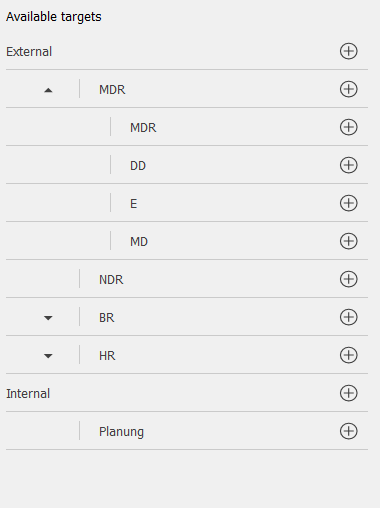Click the External group label
The image size is (380, 508).
tap(29, 52)
